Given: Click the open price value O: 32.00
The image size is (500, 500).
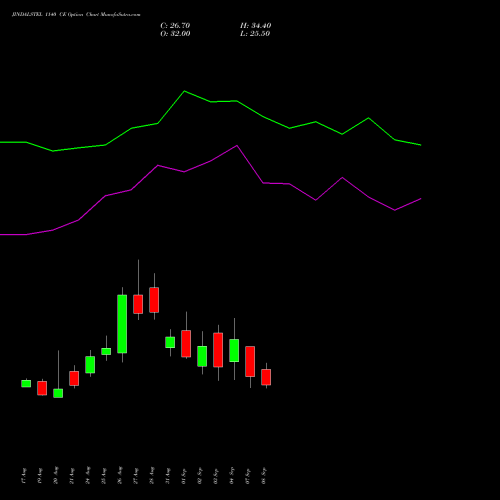Looking at the screenshot, I should tap(175, 34).
